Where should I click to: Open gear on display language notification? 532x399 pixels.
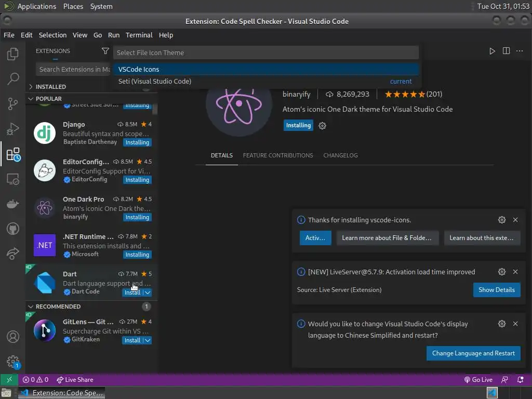(502, 324)
